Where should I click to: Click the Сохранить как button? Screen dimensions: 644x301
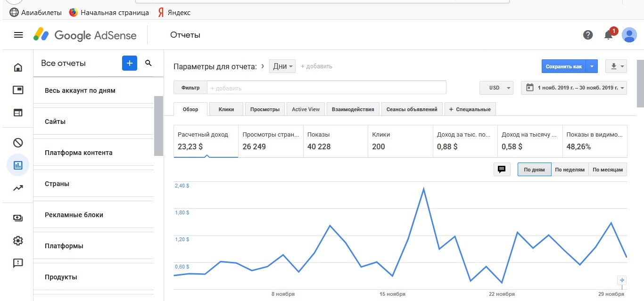point(564,66)
